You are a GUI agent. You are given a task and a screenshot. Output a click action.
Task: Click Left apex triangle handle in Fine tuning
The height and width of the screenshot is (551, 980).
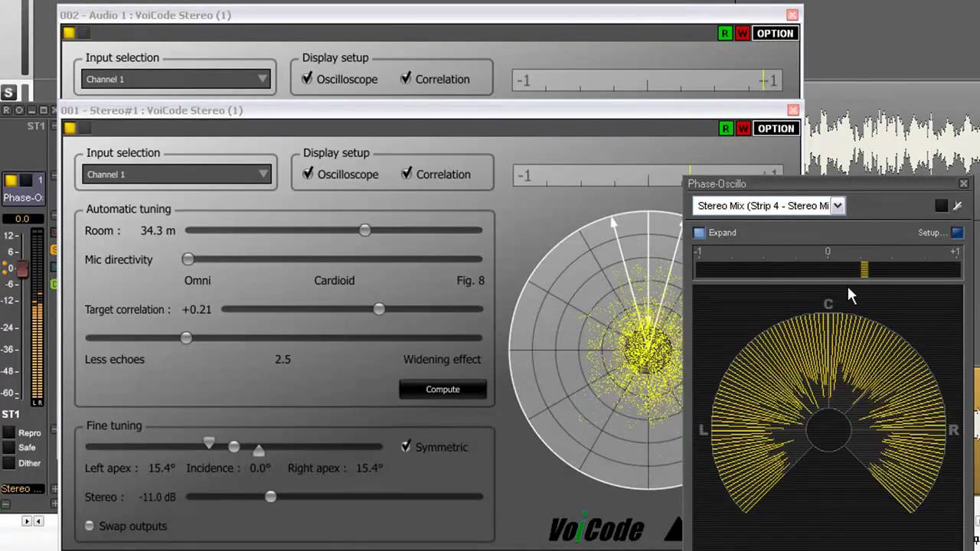click(209, 442)
